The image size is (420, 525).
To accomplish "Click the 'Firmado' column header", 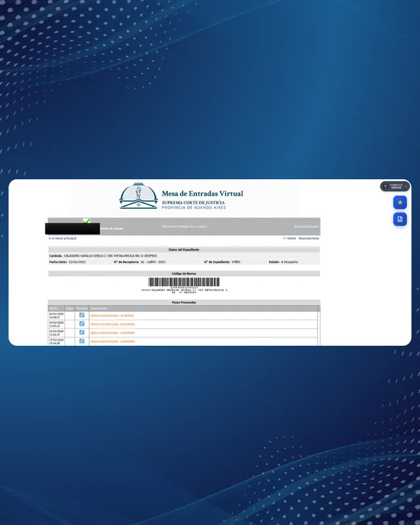I will click(x=81, y=308).
